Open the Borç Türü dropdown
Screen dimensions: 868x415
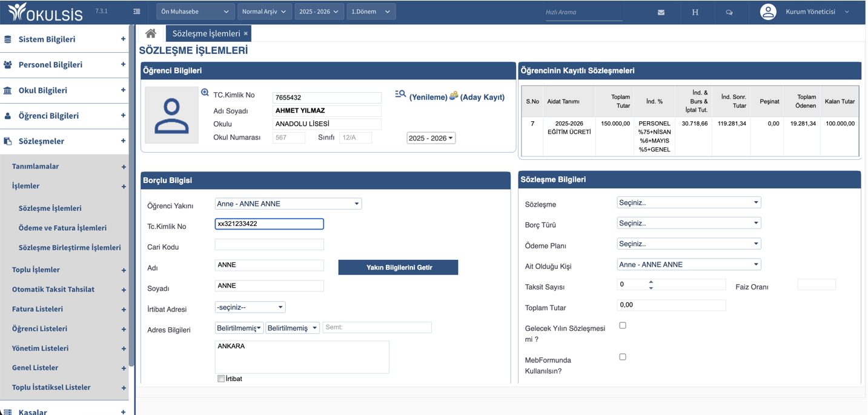pos(688,223)
